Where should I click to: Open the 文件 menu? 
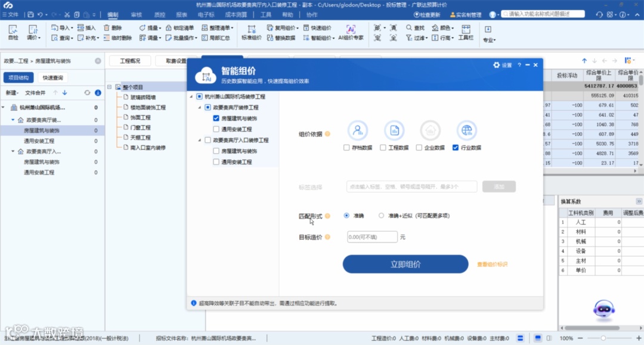(11, 14)
